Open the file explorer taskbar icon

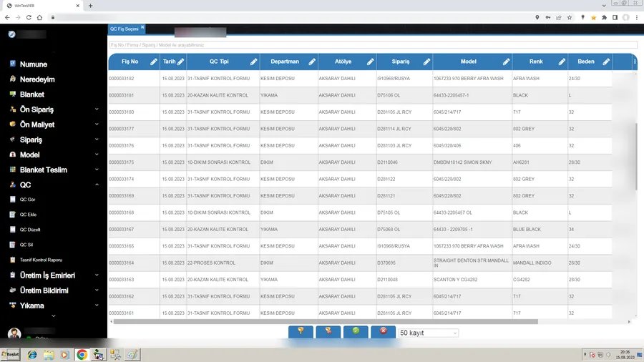(49, 355)
